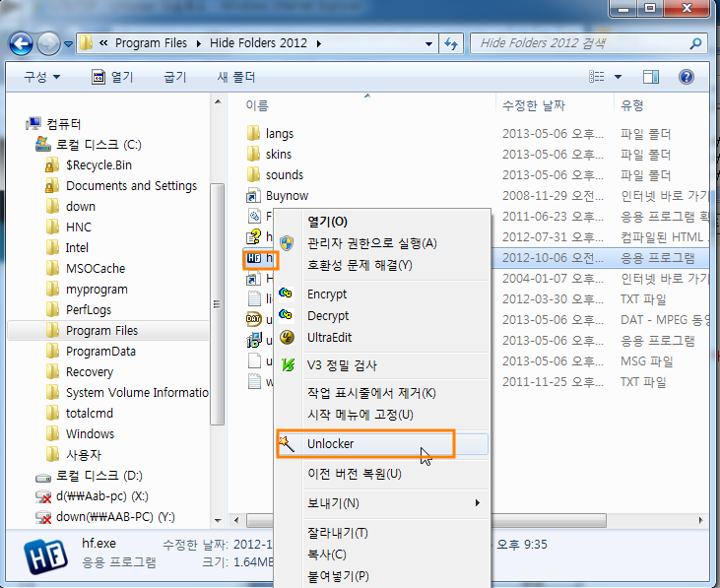The width and height of the screenshot is (720, 588).
Task: Click the search magnifier icon
Action: tap(695, 43)
